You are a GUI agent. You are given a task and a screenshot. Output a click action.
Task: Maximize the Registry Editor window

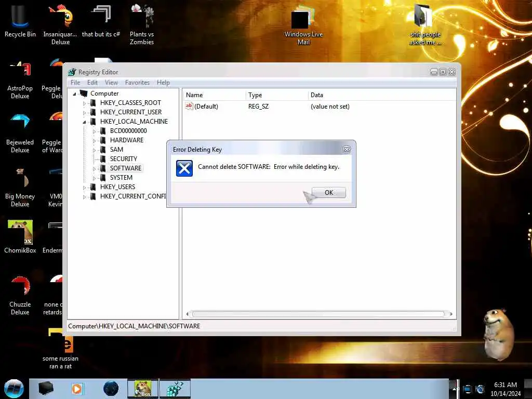tap(443, 72)
